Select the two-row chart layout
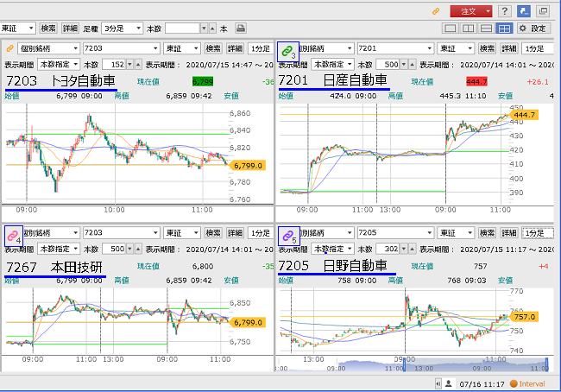Image resolution: width=561 pixels, height=392 pixels. 486,28
